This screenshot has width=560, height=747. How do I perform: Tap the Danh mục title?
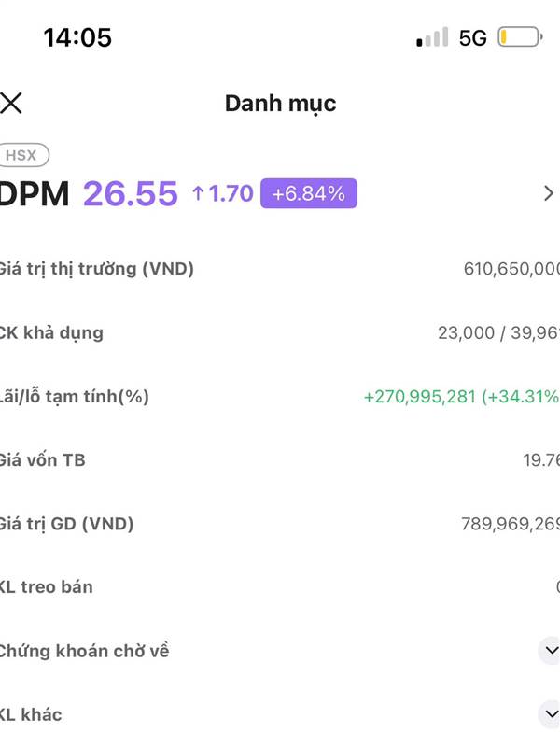click(x=281, y=104)
